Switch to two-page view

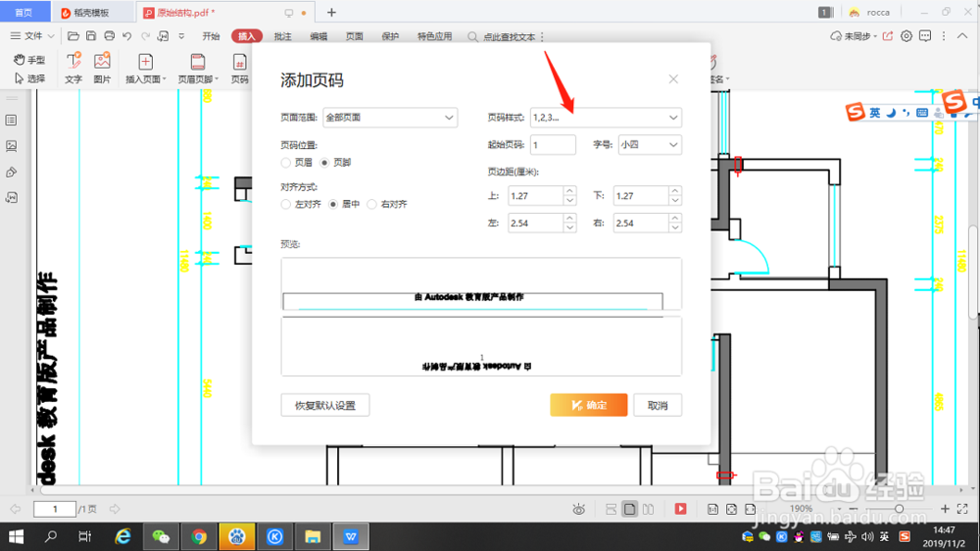(x=648, y=509)
